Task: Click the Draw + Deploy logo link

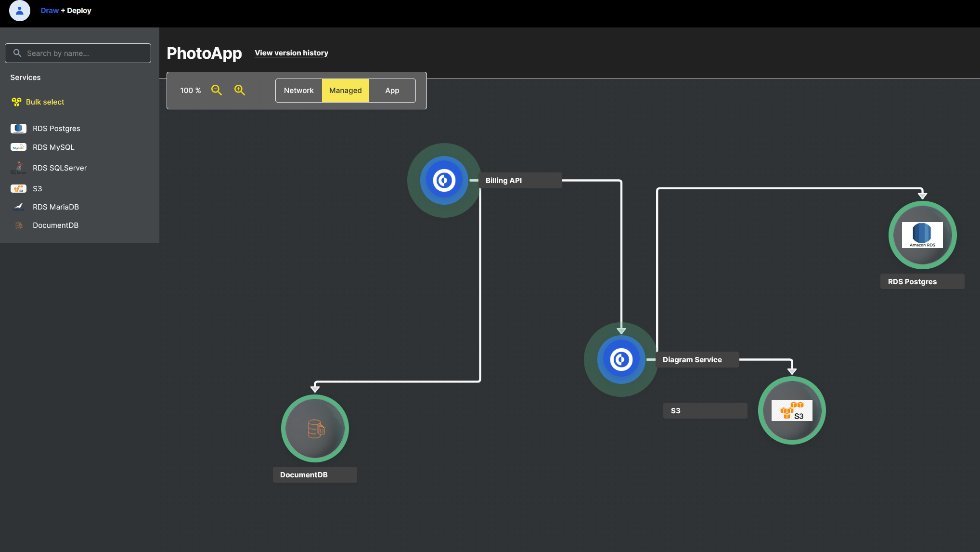Action: tap(66, 11)
